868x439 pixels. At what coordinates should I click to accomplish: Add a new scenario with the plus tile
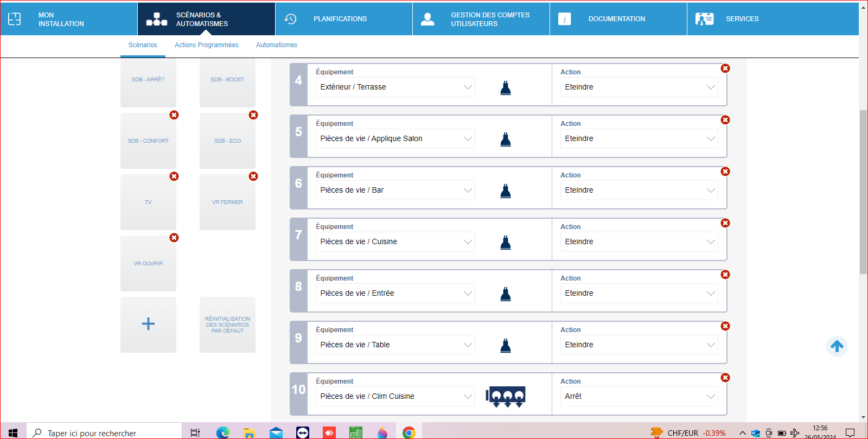(148, 325)
